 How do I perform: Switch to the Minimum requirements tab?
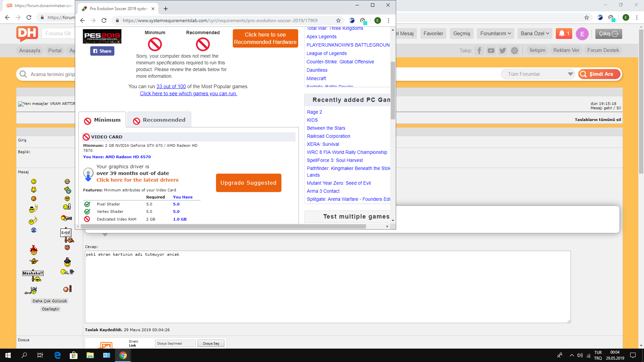102,120
